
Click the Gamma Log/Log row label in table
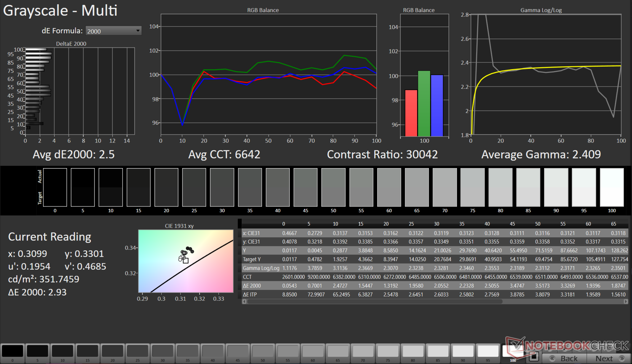click(261, 268)
